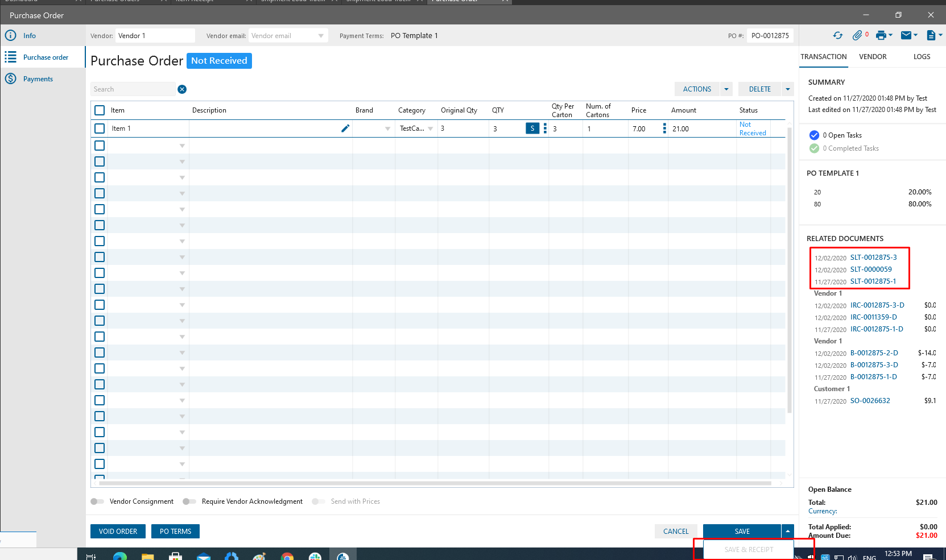This screenshot has width=946, height=560.
Task: Edit Item 1 description with the pencil icon
Action: [345, 128]
